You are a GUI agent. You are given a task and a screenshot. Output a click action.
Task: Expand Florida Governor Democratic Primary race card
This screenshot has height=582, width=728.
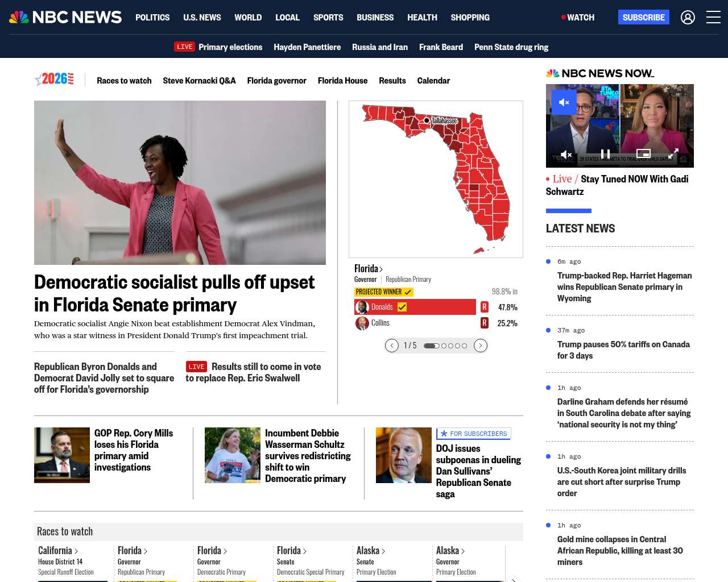(x=212, y=551)
